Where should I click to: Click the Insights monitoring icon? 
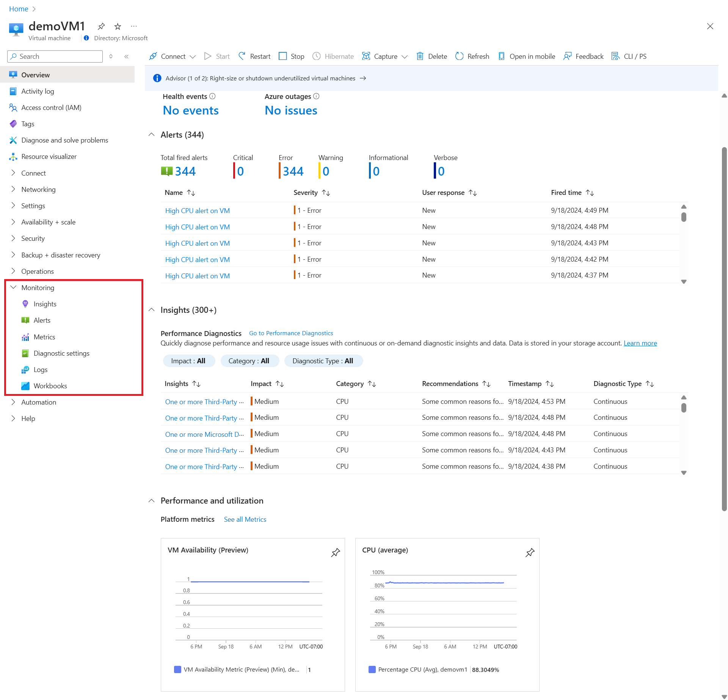click(x=25, y=303)
